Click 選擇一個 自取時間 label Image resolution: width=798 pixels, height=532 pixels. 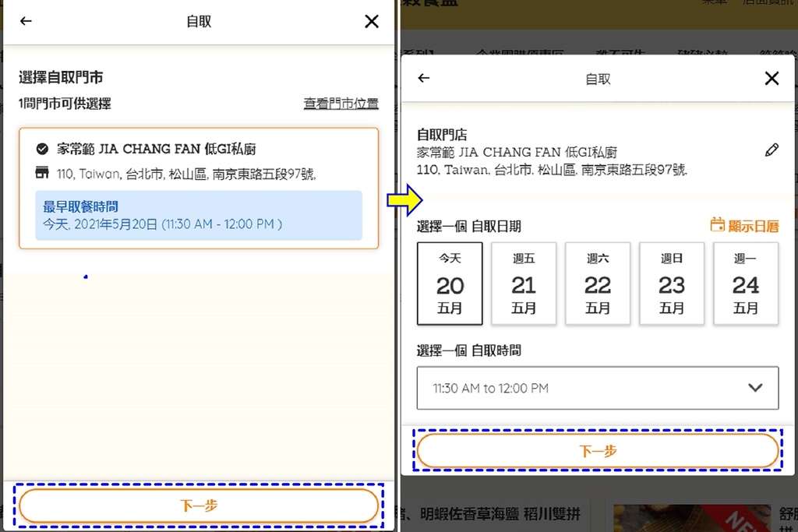tap(468, 351)
